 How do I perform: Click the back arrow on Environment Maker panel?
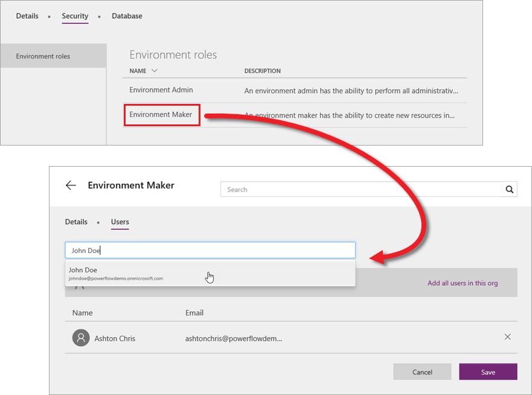[x=71, y=185]
